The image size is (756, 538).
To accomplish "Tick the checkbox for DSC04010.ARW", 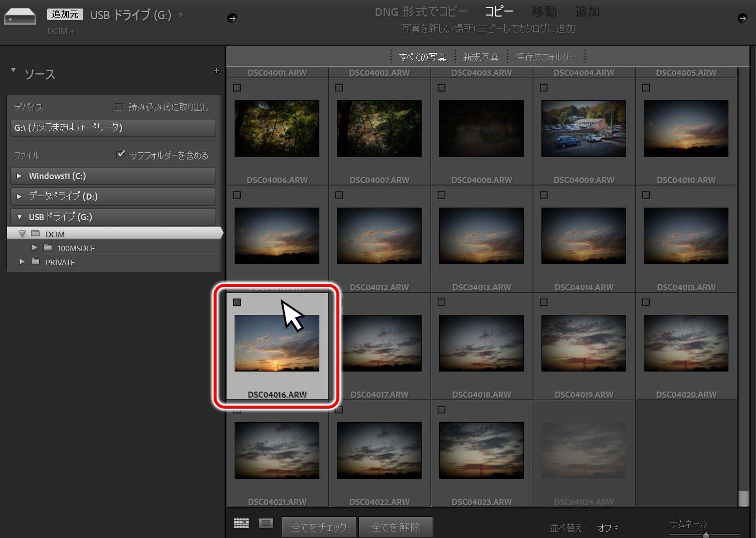I will coord(646,88).
